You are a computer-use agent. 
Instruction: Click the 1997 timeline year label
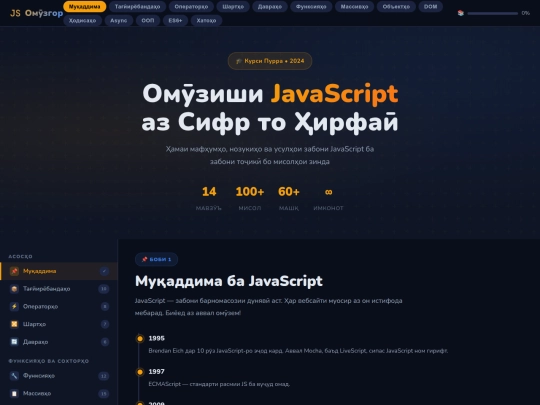(156, 371)
